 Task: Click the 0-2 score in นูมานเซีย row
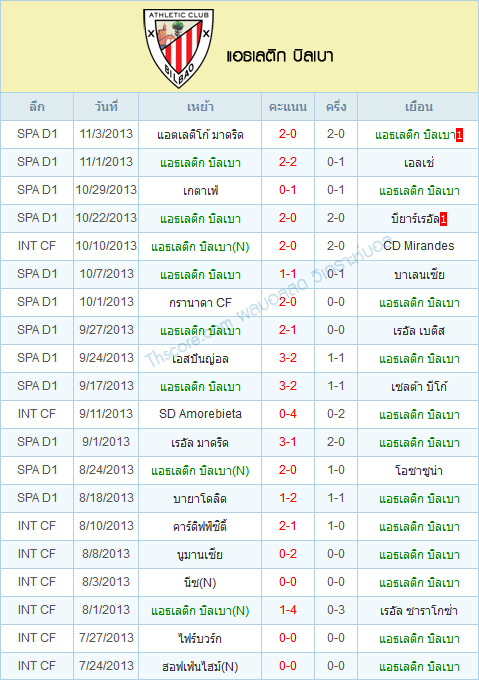[288, 553]
